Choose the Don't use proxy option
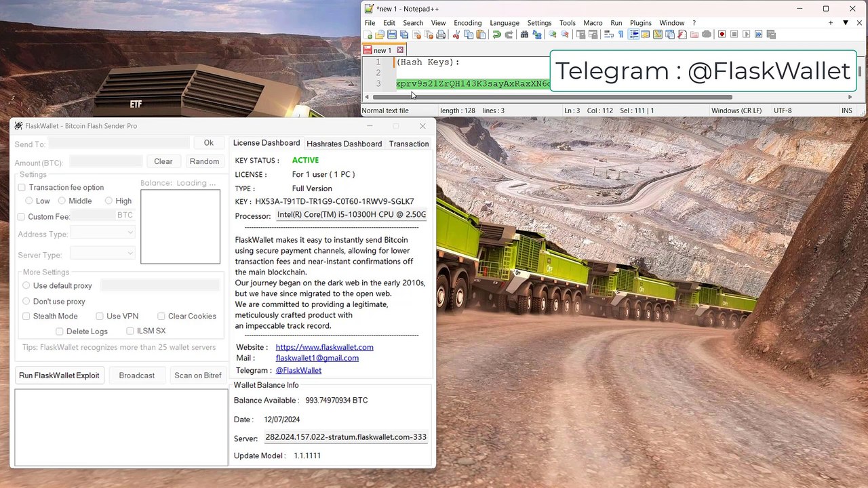 (26, 301)
